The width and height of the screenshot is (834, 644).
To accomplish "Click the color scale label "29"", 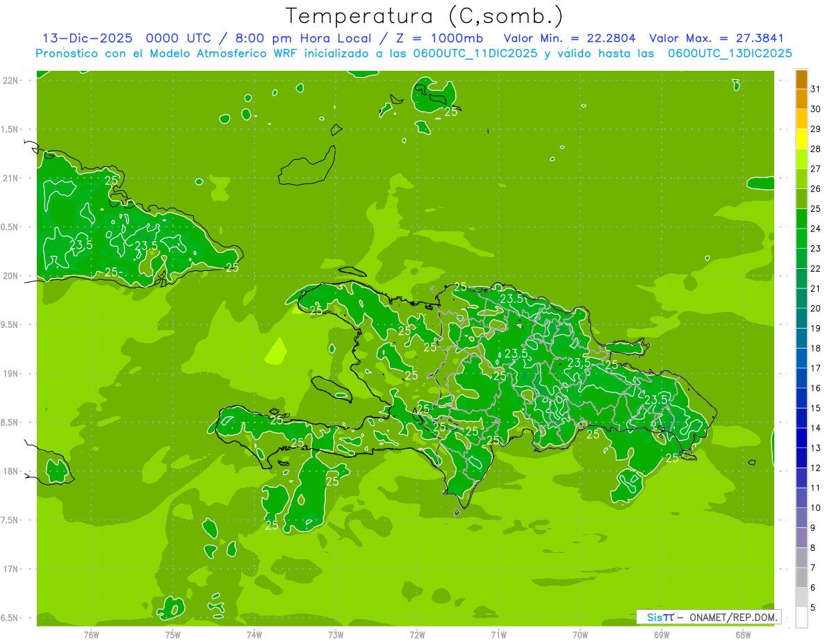I will [x=815, y=129].
